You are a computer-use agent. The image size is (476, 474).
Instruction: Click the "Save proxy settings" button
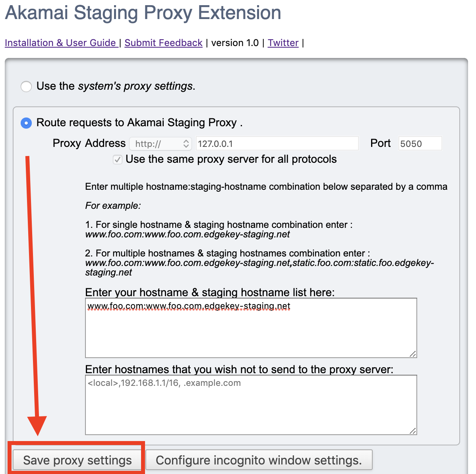77,460
